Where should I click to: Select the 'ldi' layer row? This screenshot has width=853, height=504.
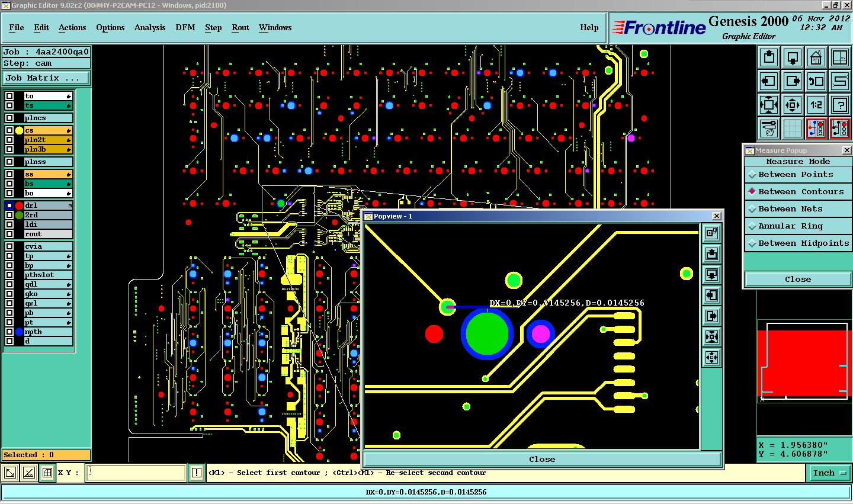pos(48,224)
